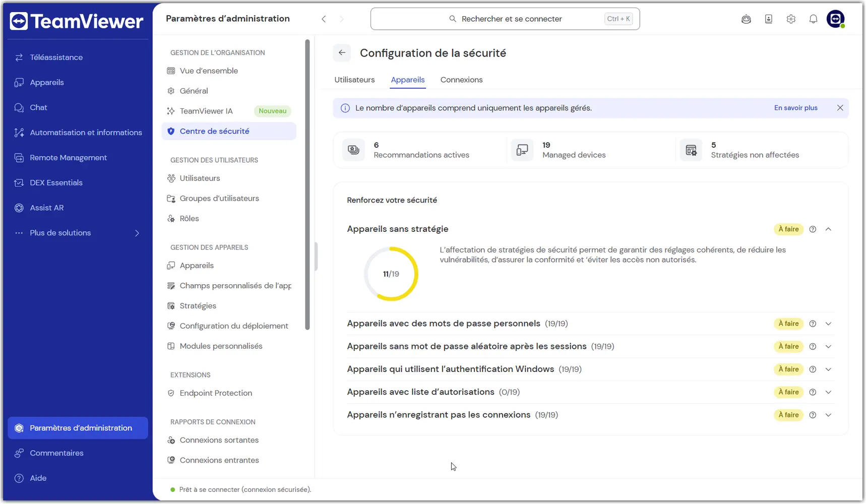Viewport: 866px width, 504px height.
Task: Expand Appareils qui utilisent l'authentification Windows
Action: coord(828,369)
